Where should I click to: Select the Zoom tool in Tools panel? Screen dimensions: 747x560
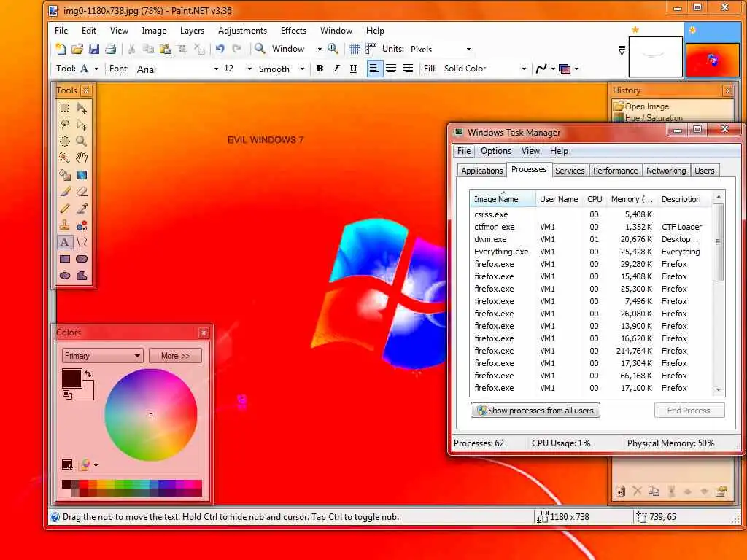(82, 141)
